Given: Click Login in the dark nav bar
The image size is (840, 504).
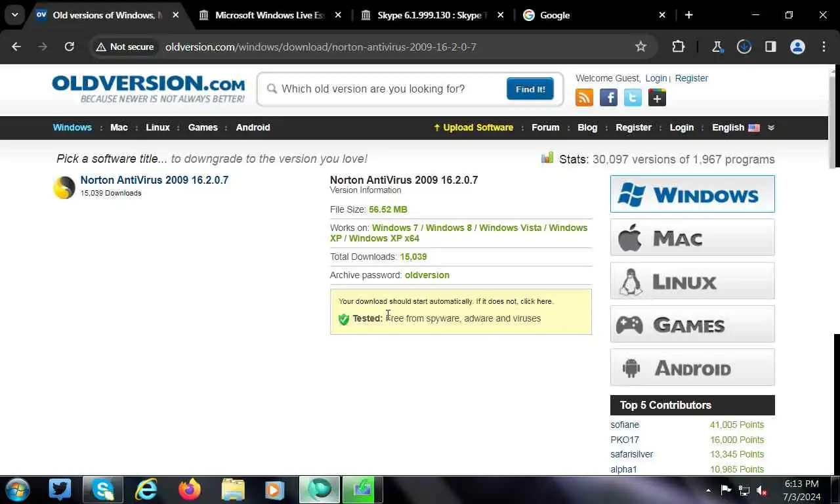Looking at the screenshot, I should [681, 127].
